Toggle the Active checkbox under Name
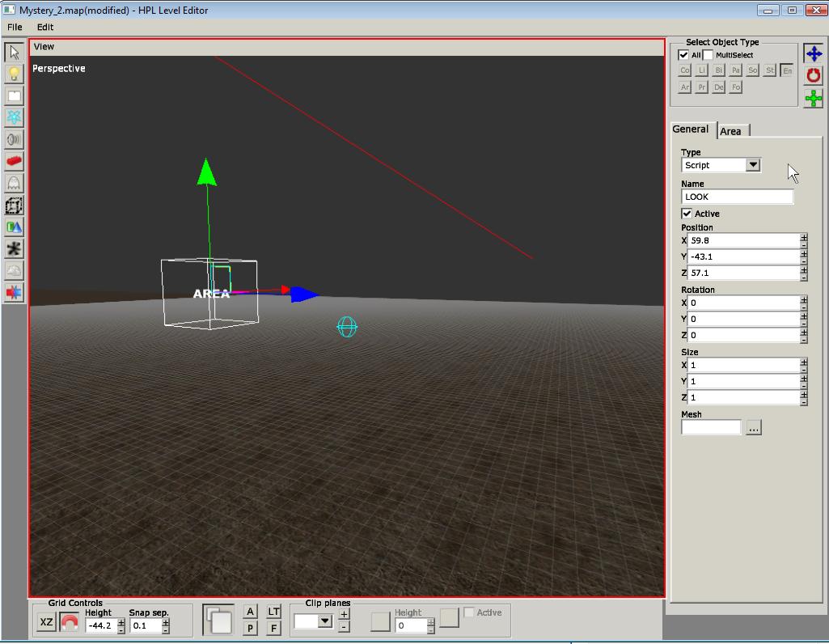The height and width of the screenshot is (644, 829). [x=687, y=214]
